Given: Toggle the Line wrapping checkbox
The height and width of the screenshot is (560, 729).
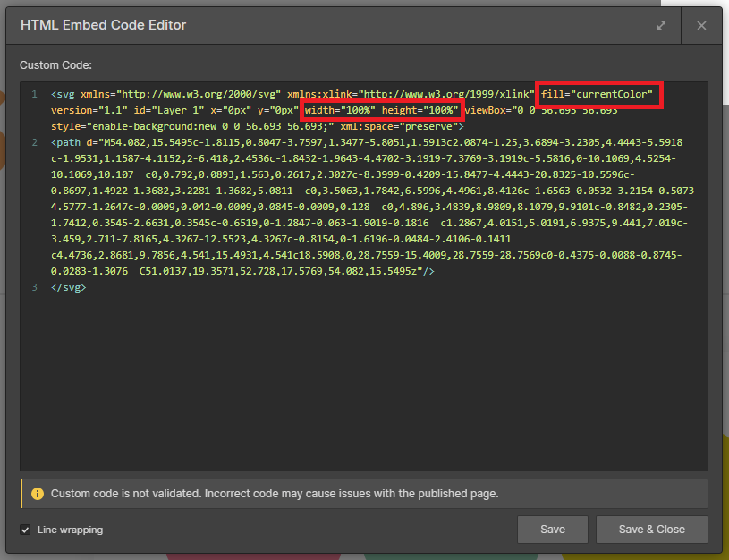Looking at the screenshot, I should (x=25, y=530).
